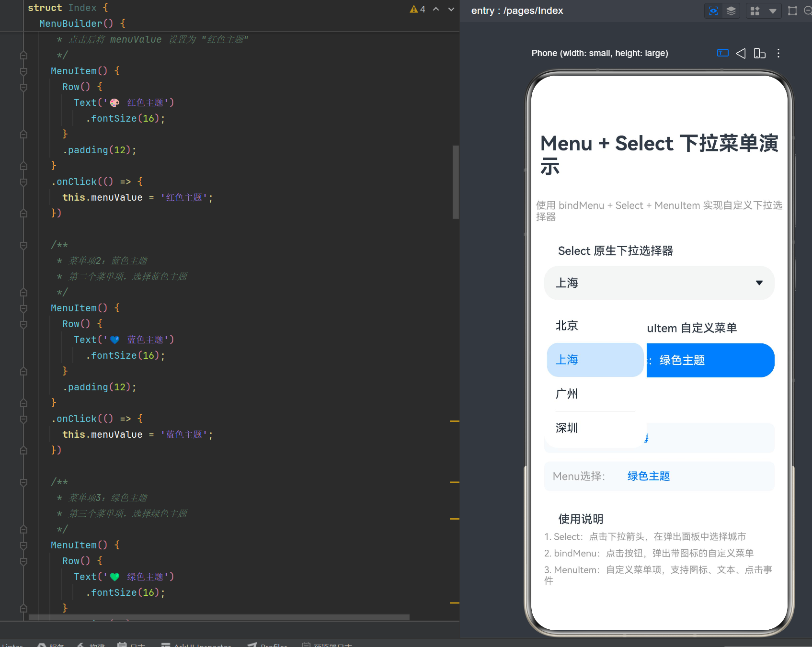Click warning stripe marker beside 第三个菜单项 comment
812x647 pixels.
tap(455, 519)
